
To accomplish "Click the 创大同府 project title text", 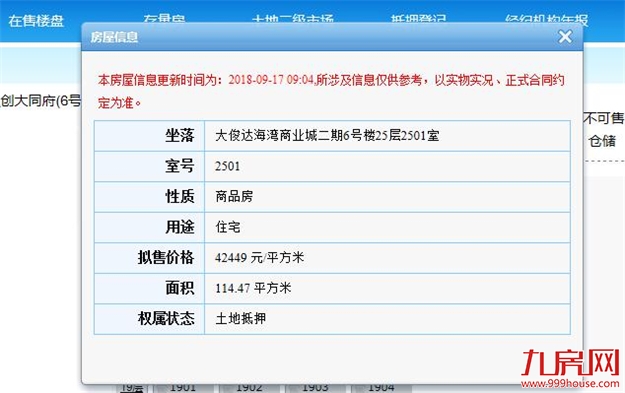I will [x=40, y=101].
